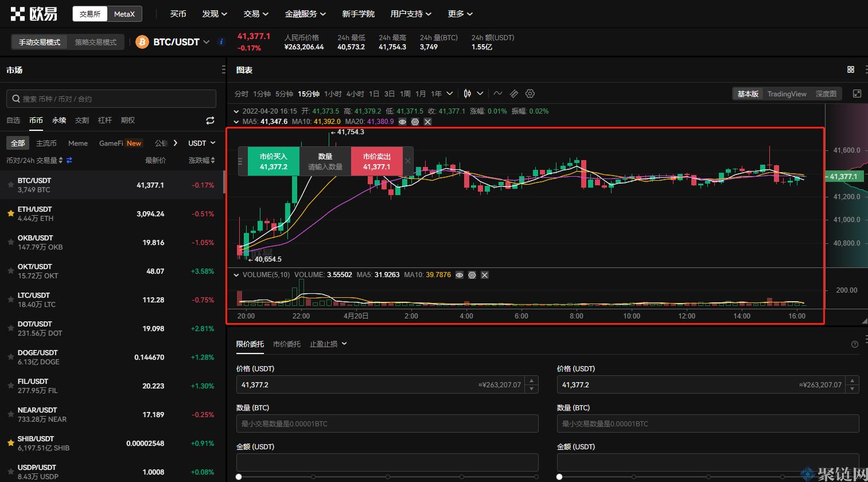Hide the MA indicator with the eye icon
Image resolution: width=868 pixels, height=482 pixels.
tap(401, 122)
